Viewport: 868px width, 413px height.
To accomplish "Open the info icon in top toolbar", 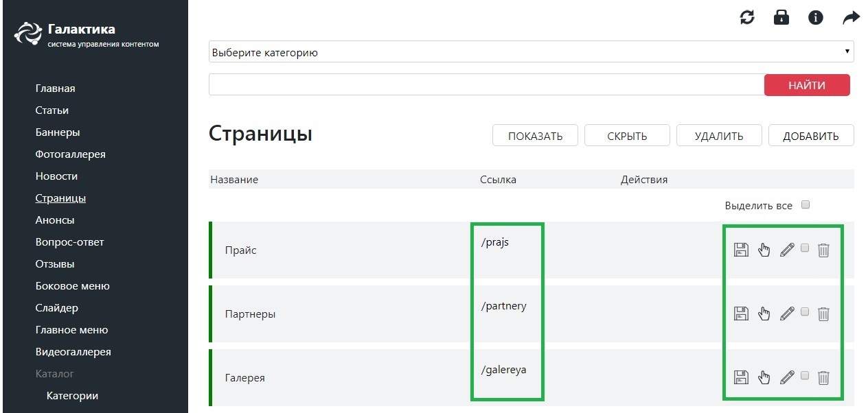I will (816, 17).
